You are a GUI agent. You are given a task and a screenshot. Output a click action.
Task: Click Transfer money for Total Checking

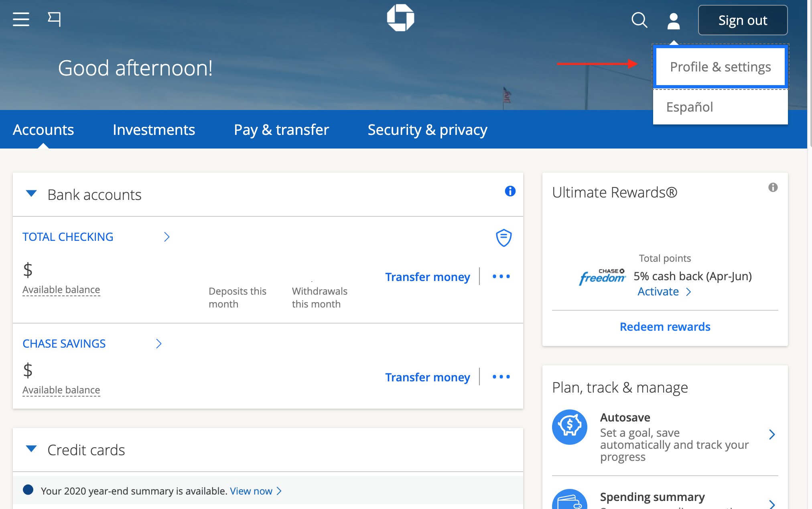[427, 277]
